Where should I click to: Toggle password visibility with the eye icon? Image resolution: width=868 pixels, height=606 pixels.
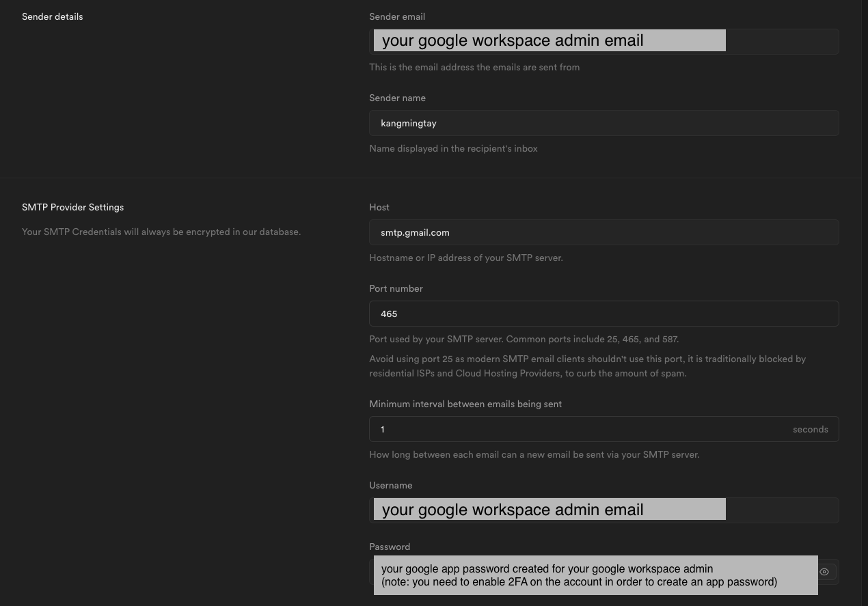pyautogui.click(x=824, y=572)
